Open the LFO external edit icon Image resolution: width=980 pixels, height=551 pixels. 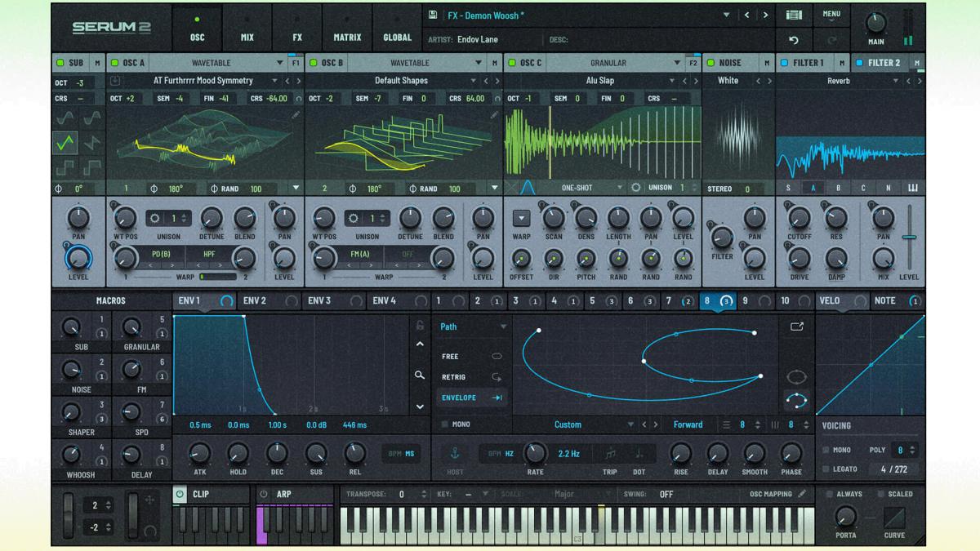click(796, 326)
